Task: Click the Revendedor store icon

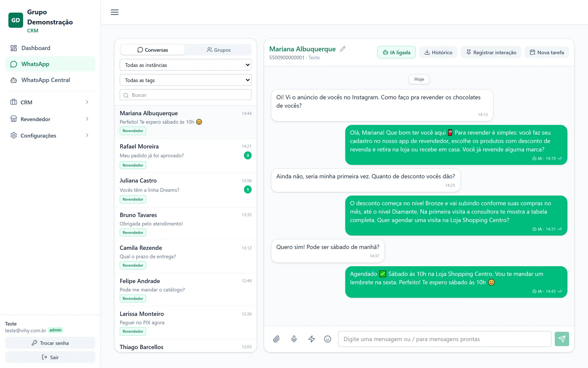Action: (14, 119)
